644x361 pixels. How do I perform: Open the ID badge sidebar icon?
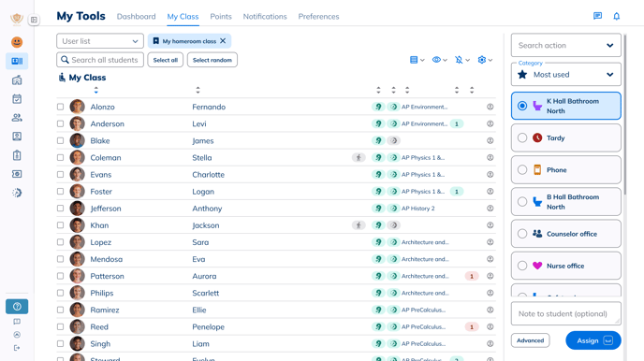tap(17, 137)
